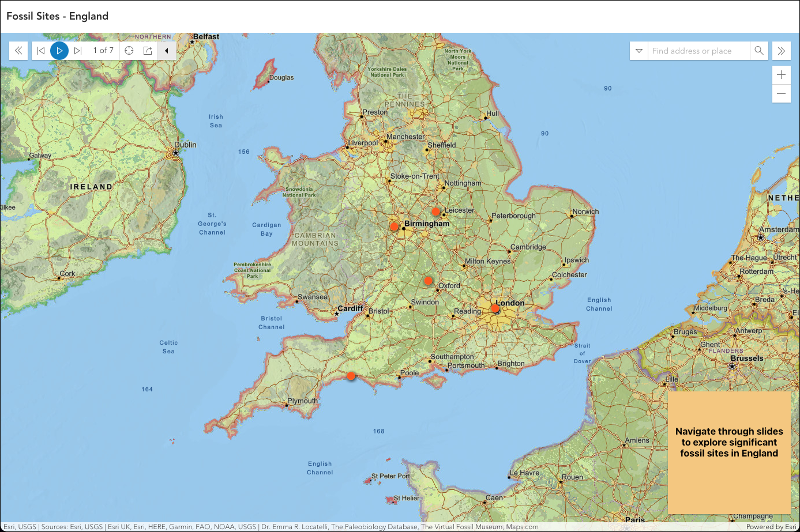Viewport: 800px width, 532px height.
Task: Click the 'Cambridge' city label
Action: click(x=528, y=247)
